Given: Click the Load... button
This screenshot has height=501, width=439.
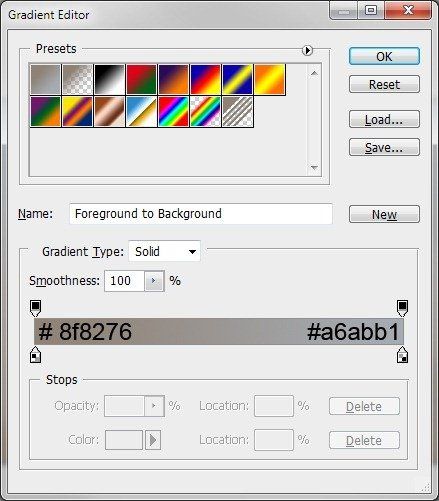Looking at the screenshot, I should (x=384, y=119).
